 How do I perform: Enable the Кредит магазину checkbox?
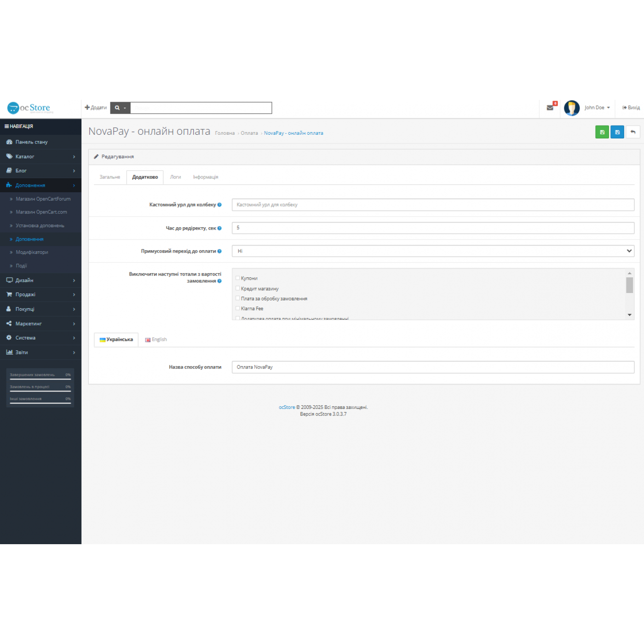(237, 288)
